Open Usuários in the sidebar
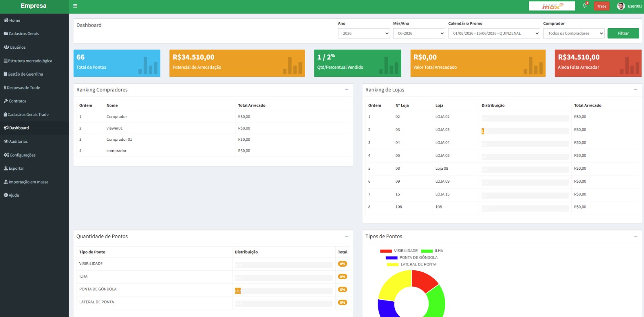Viewport: 644px width, 317px height. (x=34, y=47)
